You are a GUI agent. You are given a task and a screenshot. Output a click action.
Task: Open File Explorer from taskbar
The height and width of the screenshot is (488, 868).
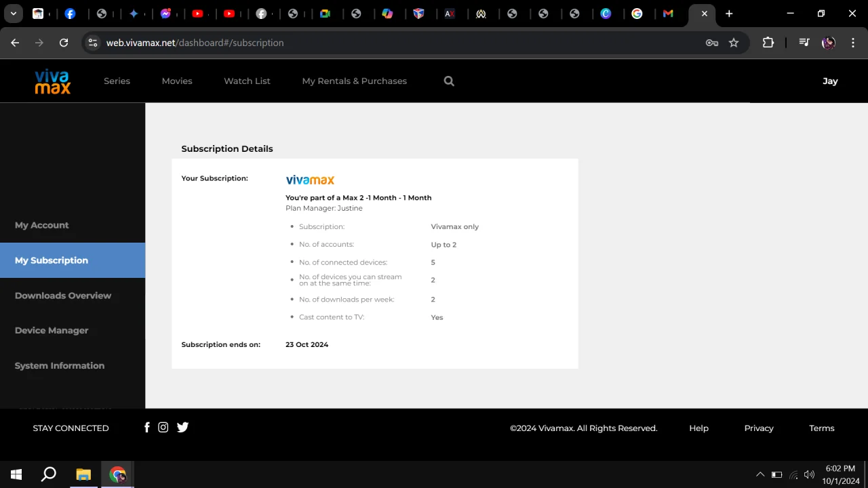pos(83,474)
